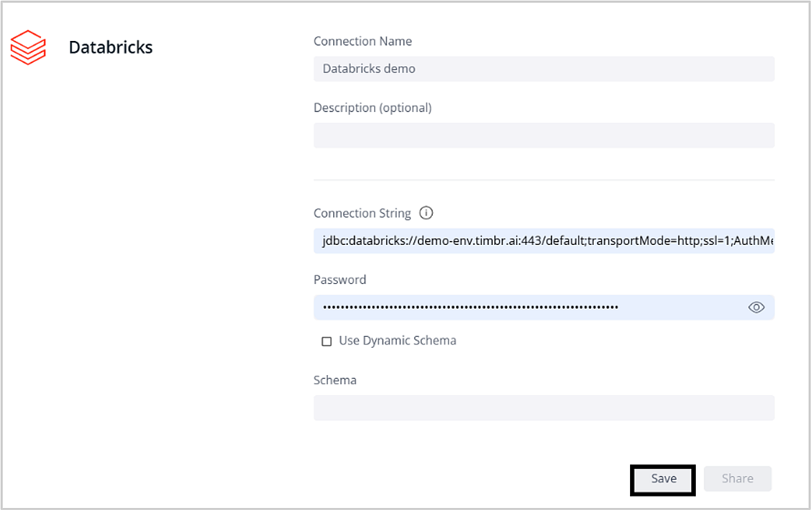Screen dimensions: 812x510
Task: Click the Connection Name field showing Databricks demo
Action: coord(543,69)
